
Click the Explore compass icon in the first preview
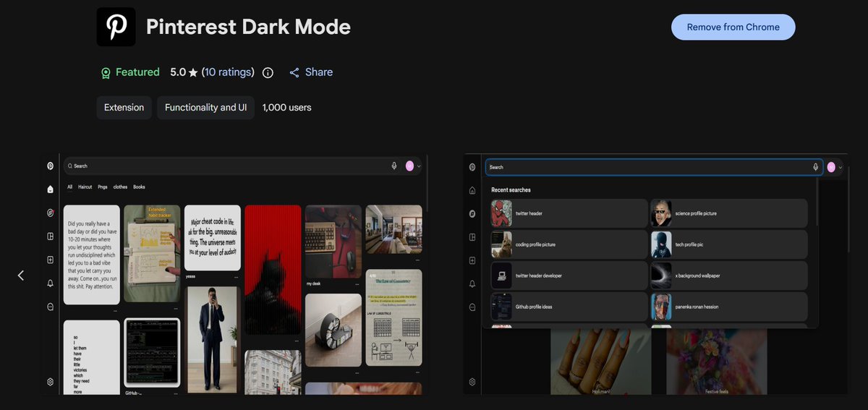click(x=50, y=213)
